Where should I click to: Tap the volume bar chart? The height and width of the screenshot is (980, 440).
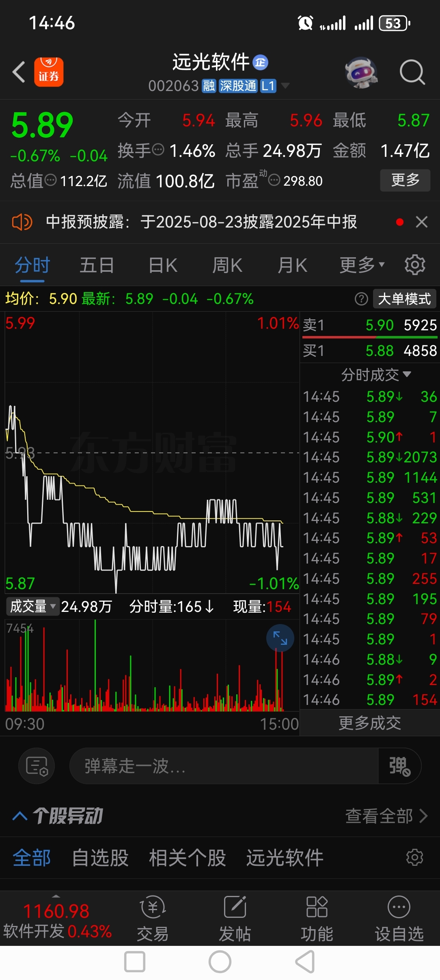point(152,666)
